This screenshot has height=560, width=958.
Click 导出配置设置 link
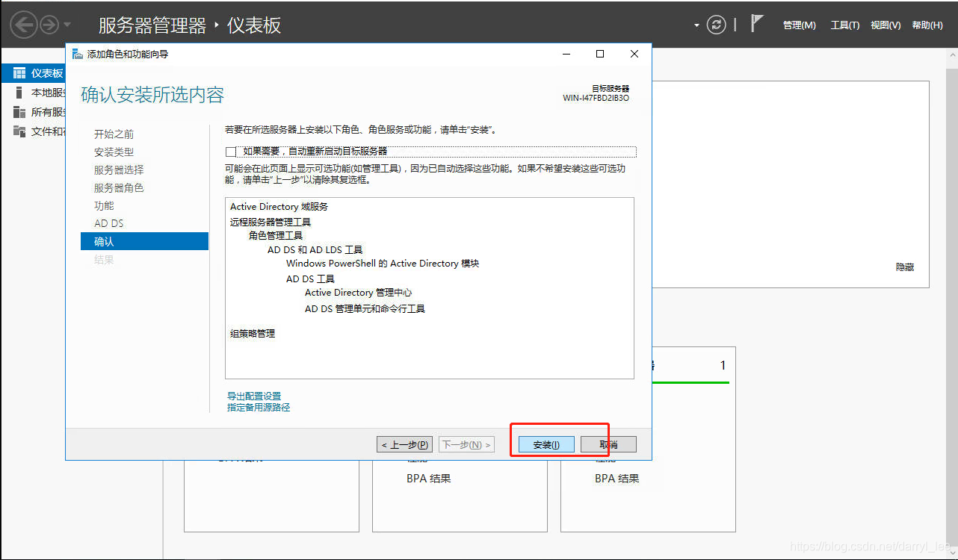coord(254,396)
